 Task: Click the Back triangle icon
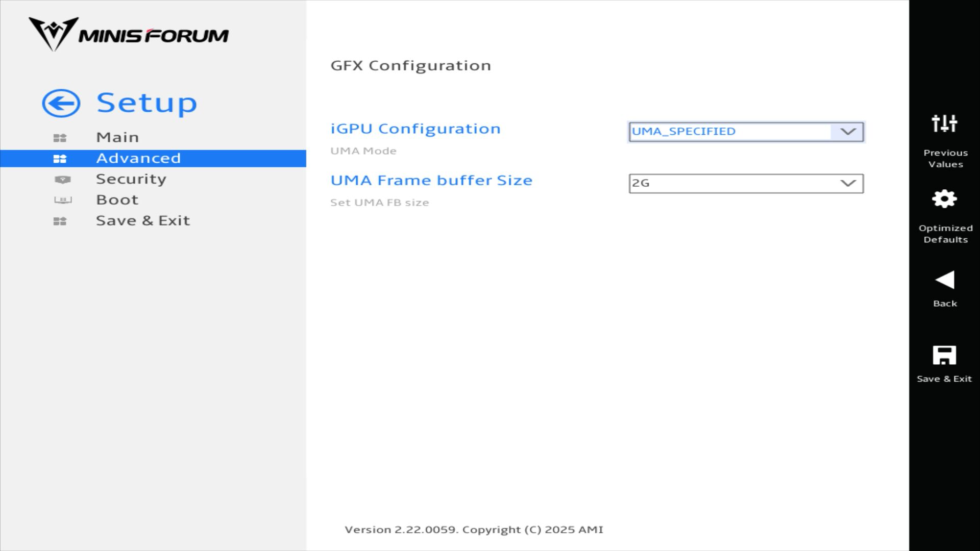click(944, 280)
